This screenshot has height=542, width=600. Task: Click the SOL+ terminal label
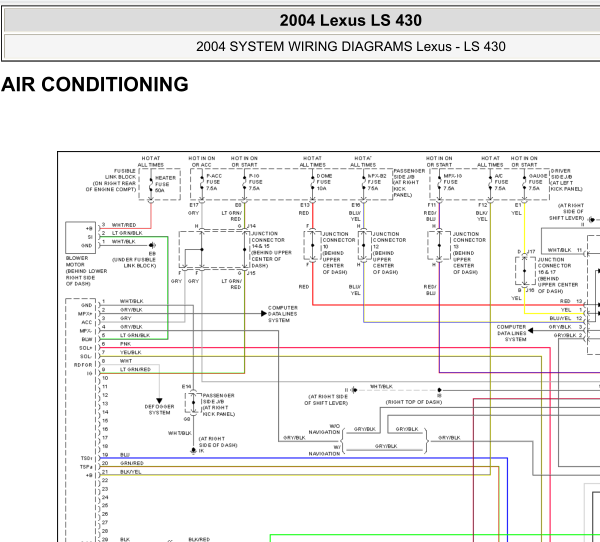(86, 348)
